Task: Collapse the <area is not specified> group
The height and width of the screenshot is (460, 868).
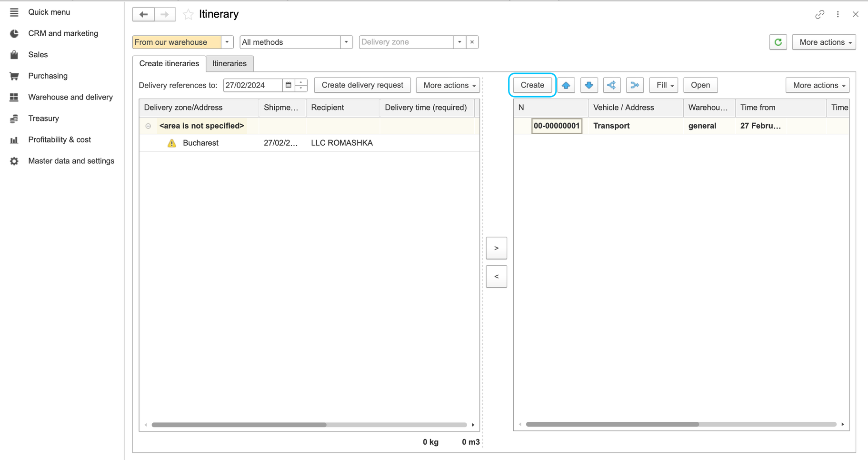Action: tap(148, 126)
